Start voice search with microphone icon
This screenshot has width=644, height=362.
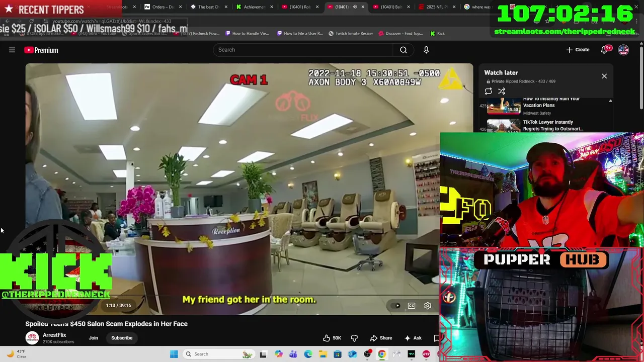pyautogui.click(x=426, y=50)
